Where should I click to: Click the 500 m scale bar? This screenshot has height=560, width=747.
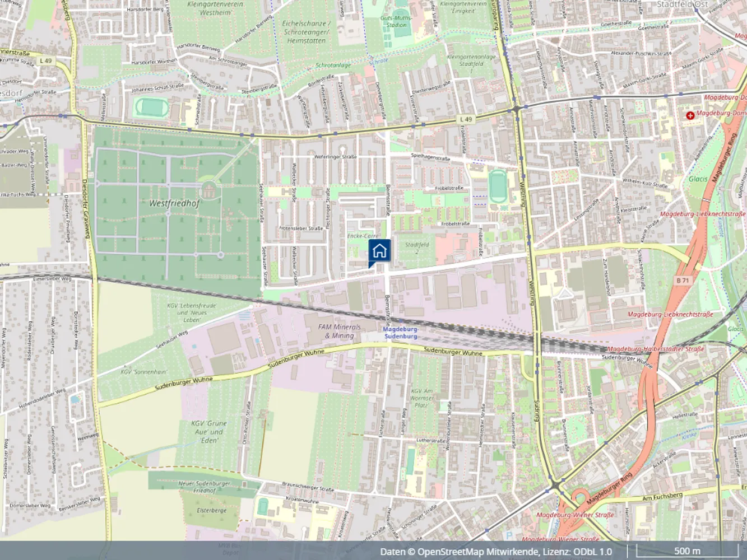(x=686, y=551)
